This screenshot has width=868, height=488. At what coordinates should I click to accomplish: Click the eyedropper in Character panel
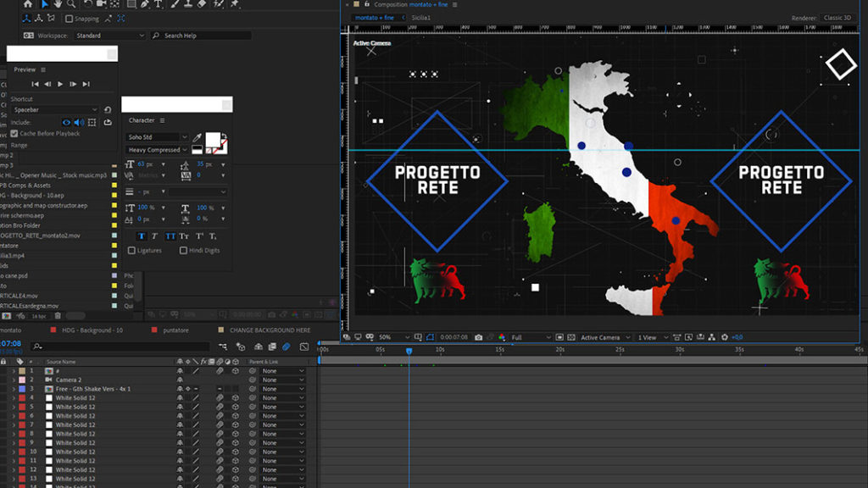[x=197, y=137]
